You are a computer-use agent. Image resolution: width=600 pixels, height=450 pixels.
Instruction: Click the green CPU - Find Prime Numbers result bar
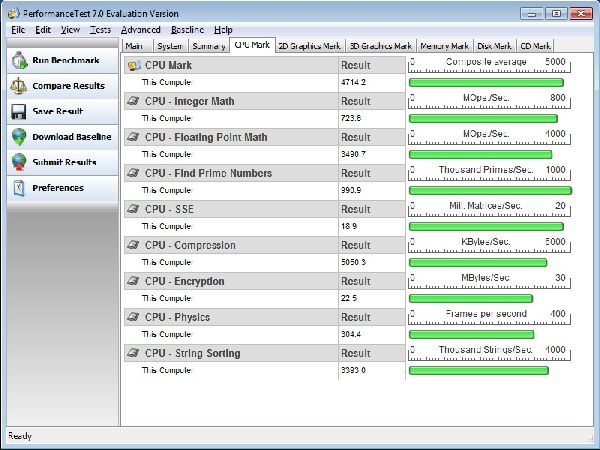[489, 190]
